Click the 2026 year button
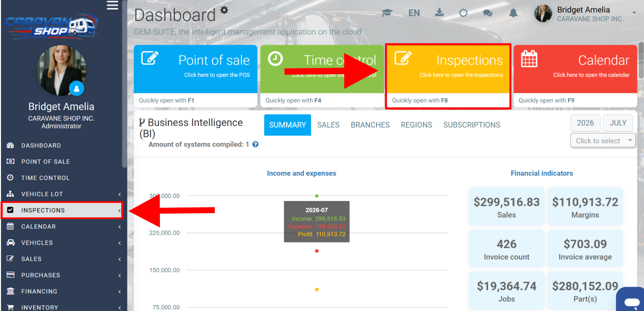This screenshot has width=644, height=311. (585, 123)
